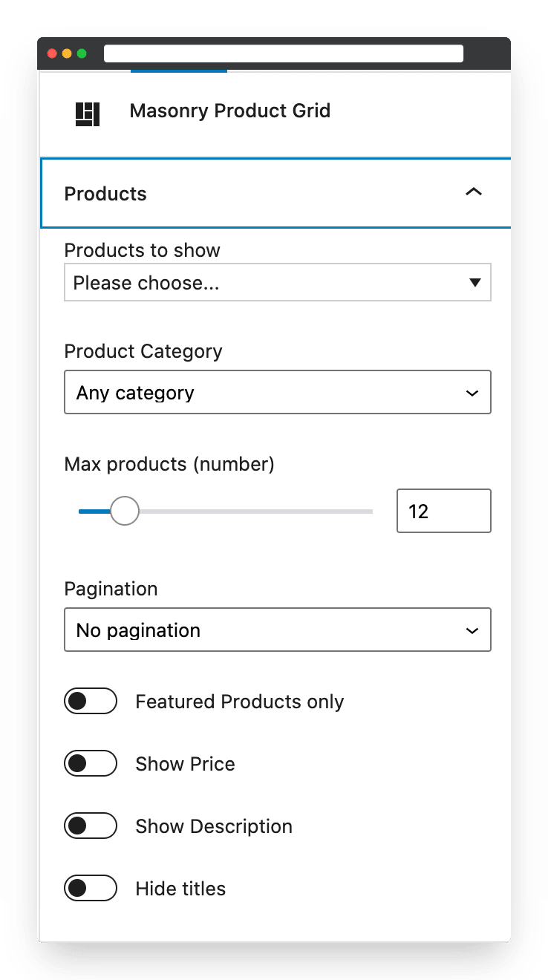
Task: Open the Pagination dropdown
Action: [x=278, y=630]
